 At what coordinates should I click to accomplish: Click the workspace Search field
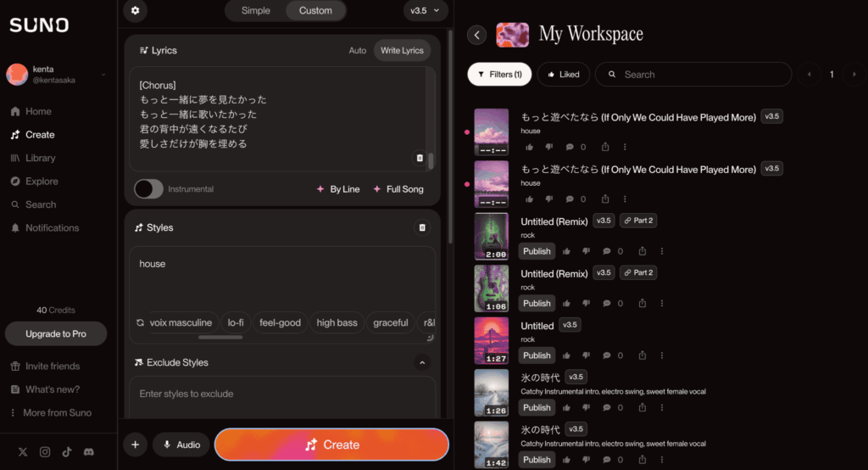coord(693,75)
